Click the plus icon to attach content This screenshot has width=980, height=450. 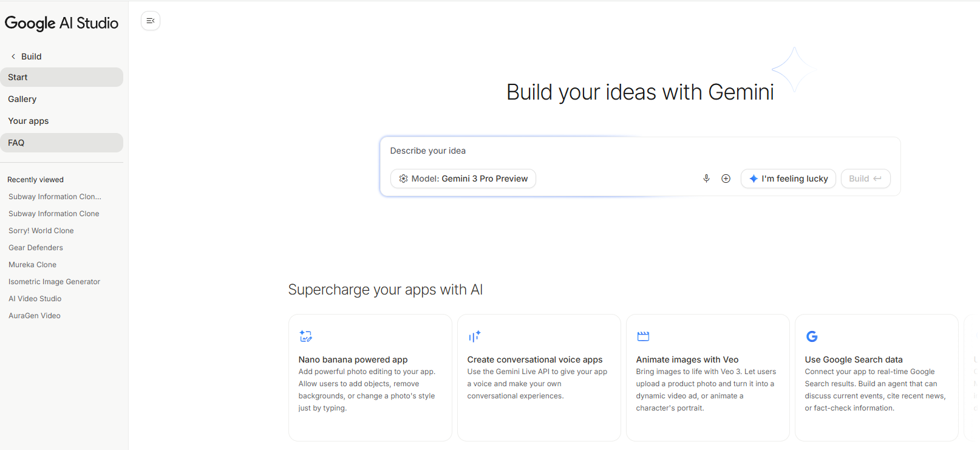click(x=726, y=178)
